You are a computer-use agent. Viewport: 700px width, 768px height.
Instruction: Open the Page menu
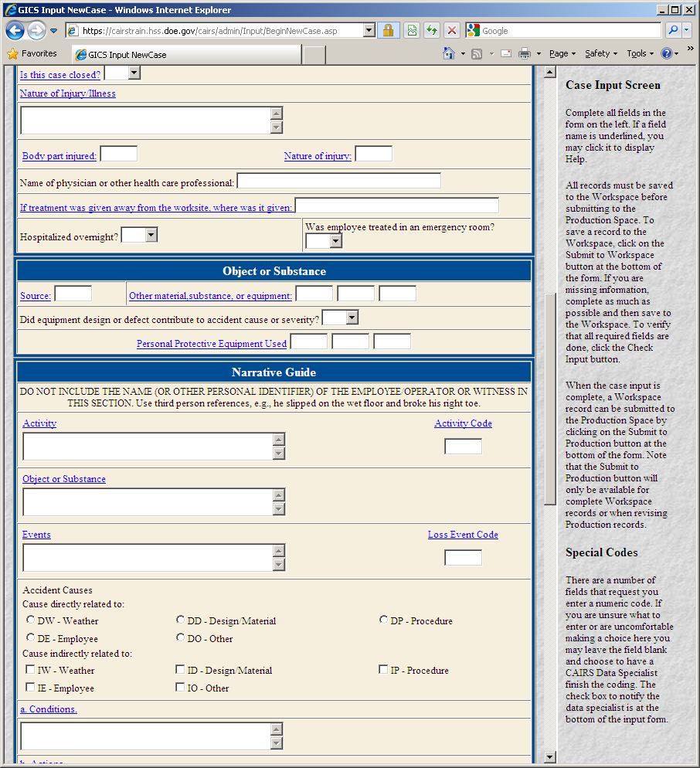[x=562, y=53]
